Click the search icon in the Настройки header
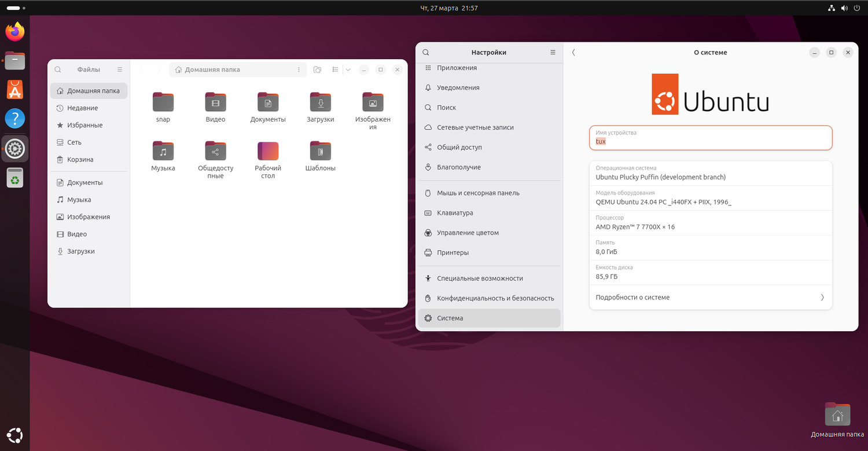 (x=426, y=52)
